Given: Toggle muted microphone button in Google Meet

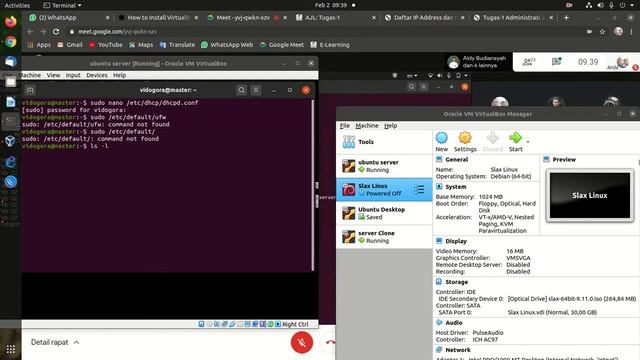Looking at the screenshot, I should (x=302, y=342).
